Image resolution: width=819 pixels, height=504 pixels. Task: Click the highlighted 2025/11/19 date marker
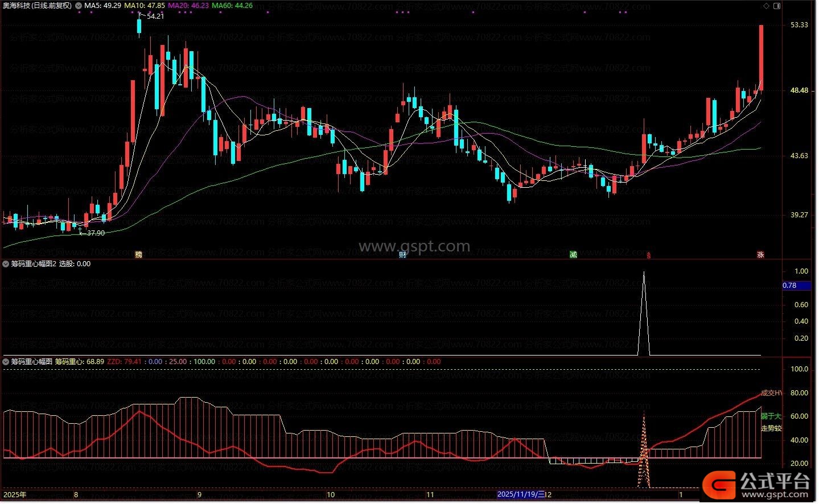coord(520,494)
